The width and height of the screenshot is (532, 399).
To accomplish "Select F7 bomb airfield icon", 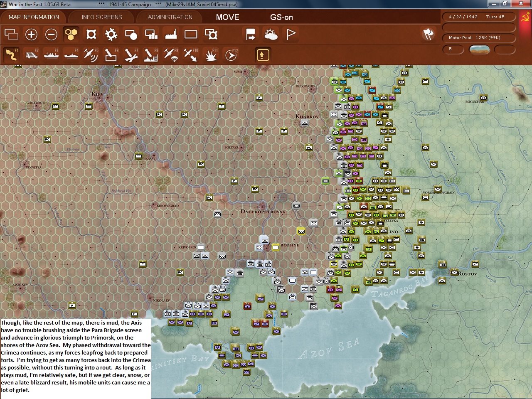I will (131, 54).
